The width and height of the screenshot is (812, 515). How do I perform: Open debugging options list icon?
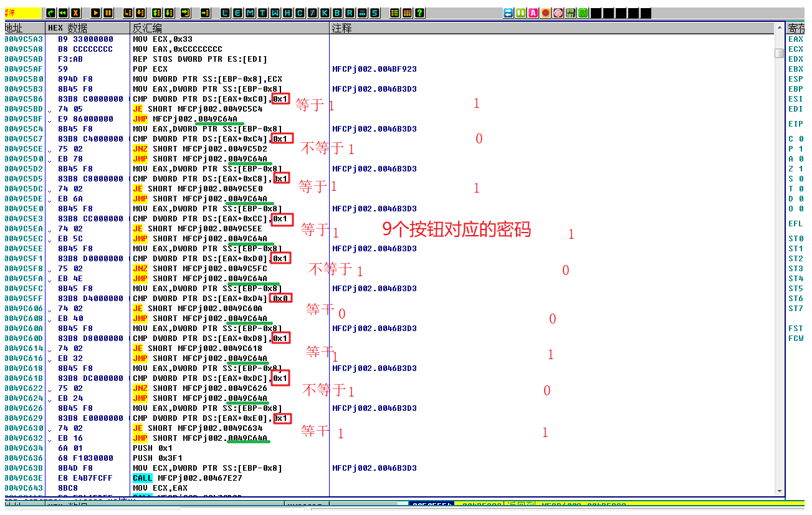[x=394, y=12]
